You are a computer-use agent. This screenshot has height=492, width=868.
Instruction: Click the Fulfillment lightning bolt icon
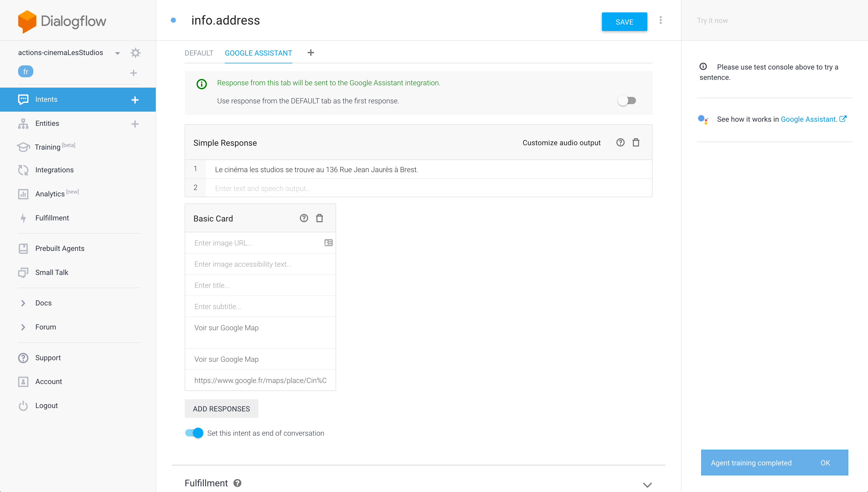tap(23, 218)
